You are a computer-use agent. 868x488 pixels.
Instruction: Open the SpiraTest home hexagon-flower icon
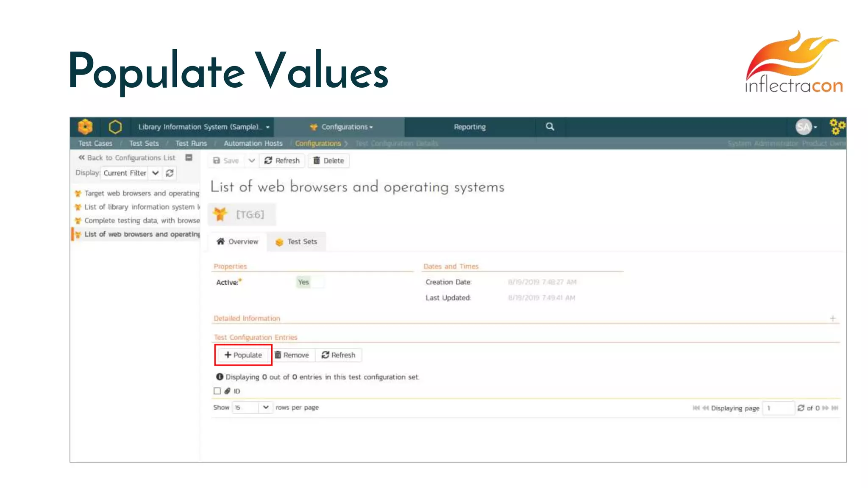(85, 127)
